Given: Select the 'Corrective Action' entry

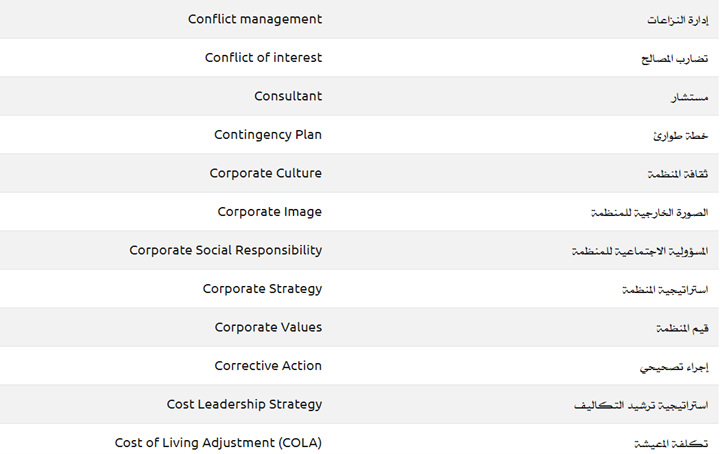Looking at the screenshot, I should pyautogui.click(x=268, y=366).
